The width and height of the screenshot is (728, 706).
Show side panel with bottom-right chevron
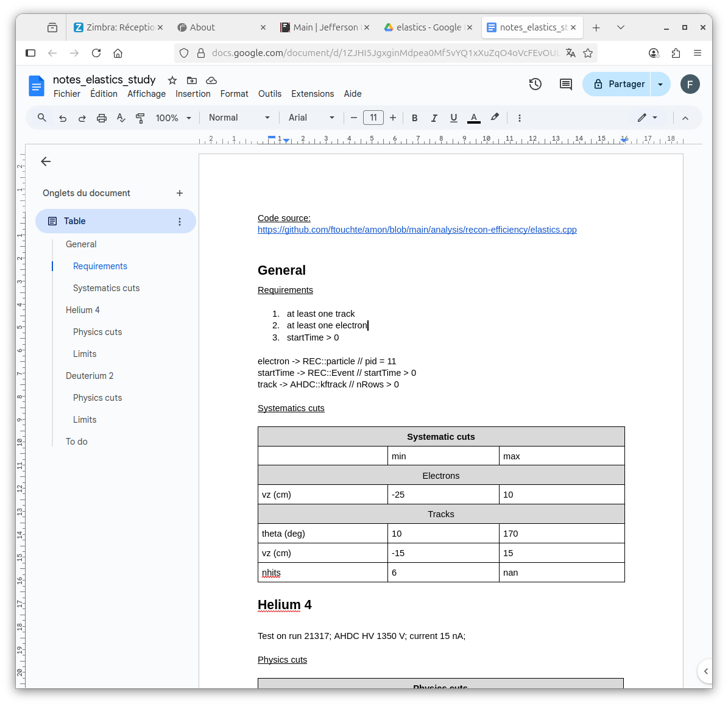point(705,671)
